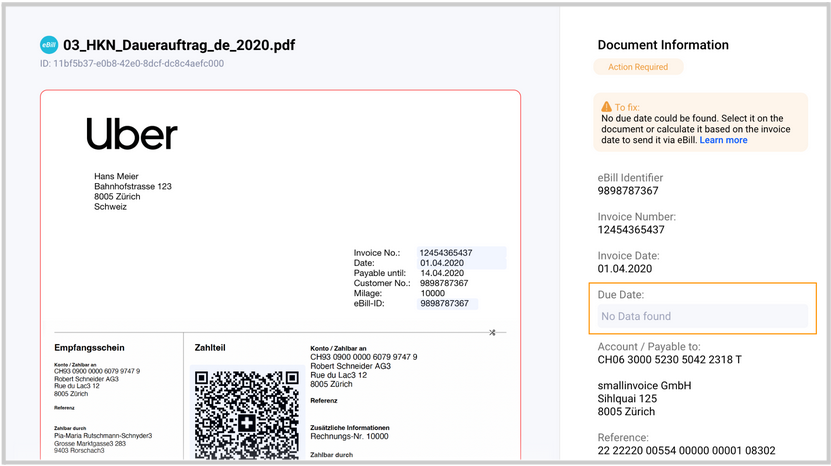Click the Sihlquai 125 address line
The width and height of the screenshot is (831, 466).
627,399
